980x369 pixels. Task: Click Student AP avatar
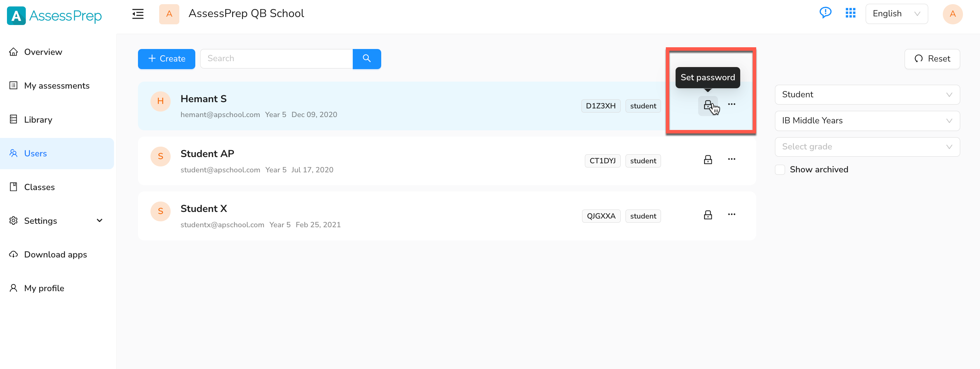pos(160,156)
